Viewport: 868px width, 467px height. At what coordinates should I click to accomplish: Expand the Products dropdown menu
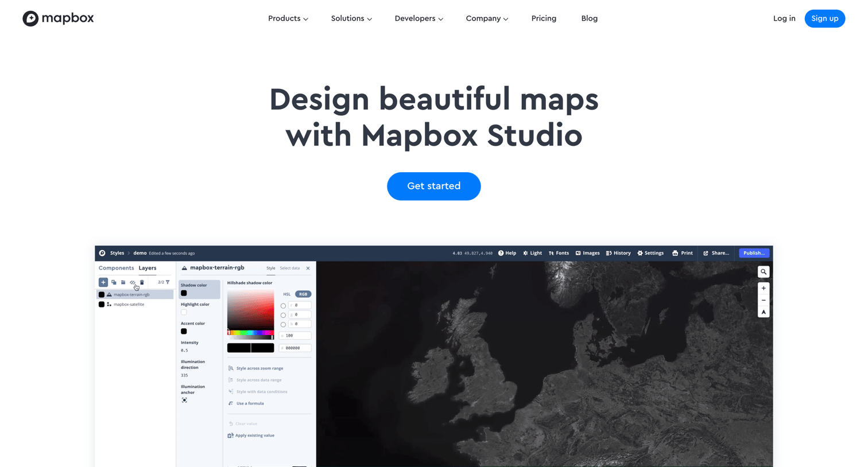288,18
